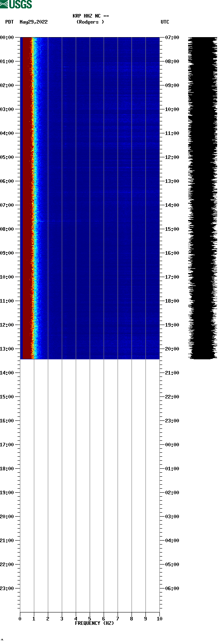The image size is (220, 644).
Task: Click the '21:00' label on UTC axis
Action: coord(172,373)
